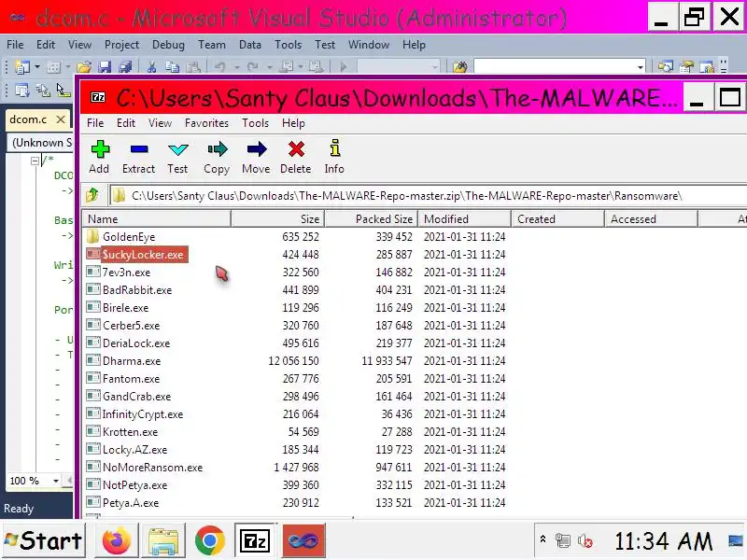Select the GoldenEye folder
This screenshot has width=747, height=560.
point(129,237)
